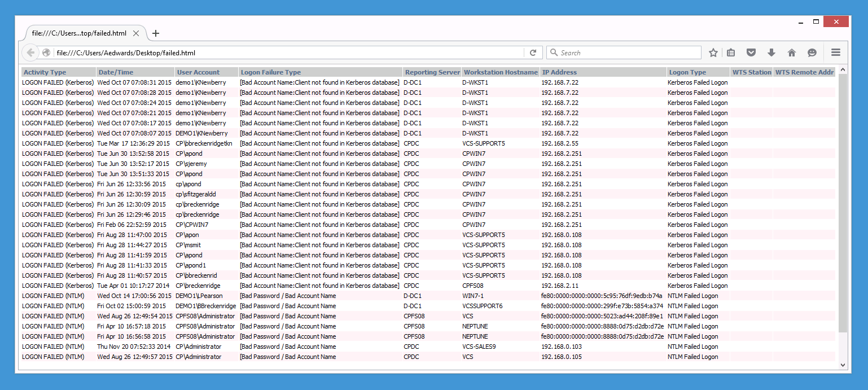This screenshot has height=390, width=868.
Task: Click the URL address bar
Action: [x=288, y=52]
